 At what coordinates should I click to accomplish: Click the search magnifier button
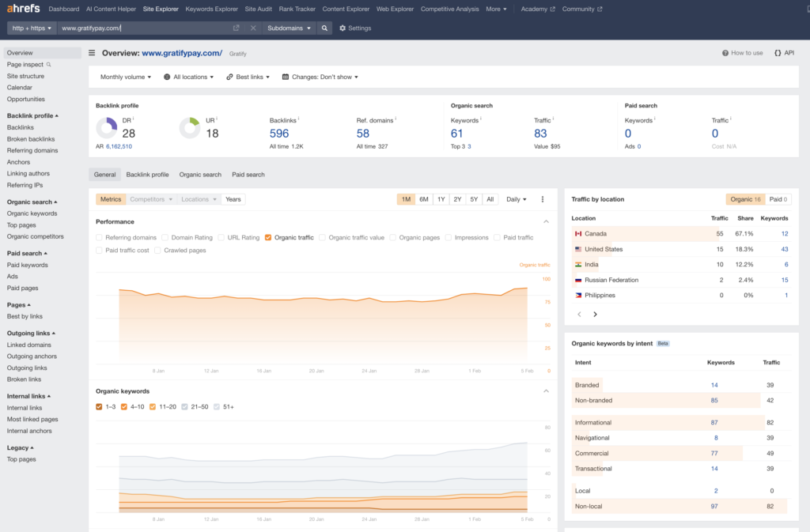324,28
